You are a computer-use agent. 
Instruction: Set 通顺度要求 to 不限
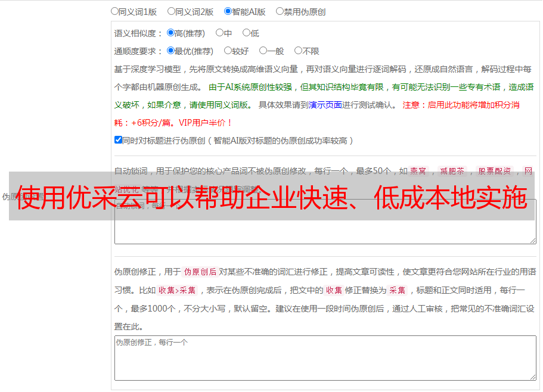click(x=298, y=51)
